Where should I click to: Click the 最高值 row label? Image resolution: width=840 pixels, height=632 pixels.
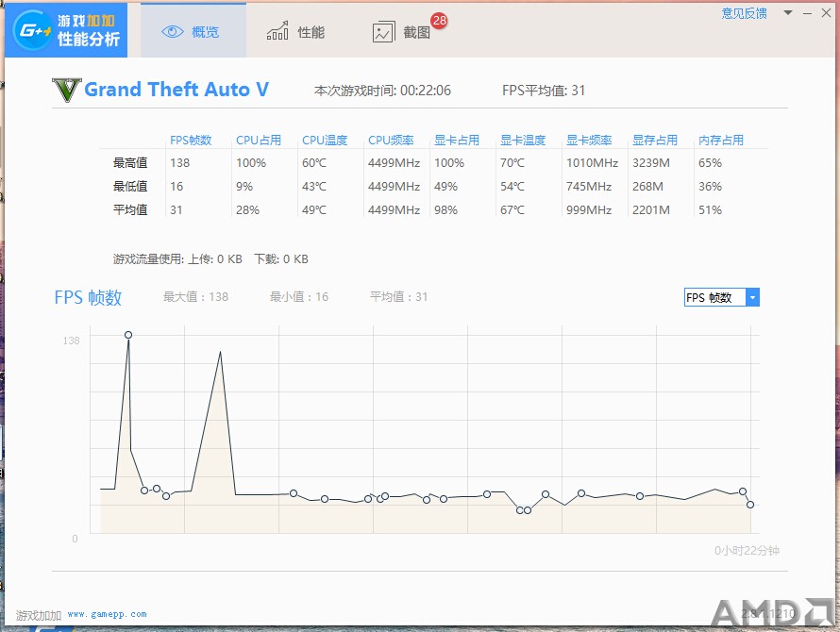click(130, 163)
